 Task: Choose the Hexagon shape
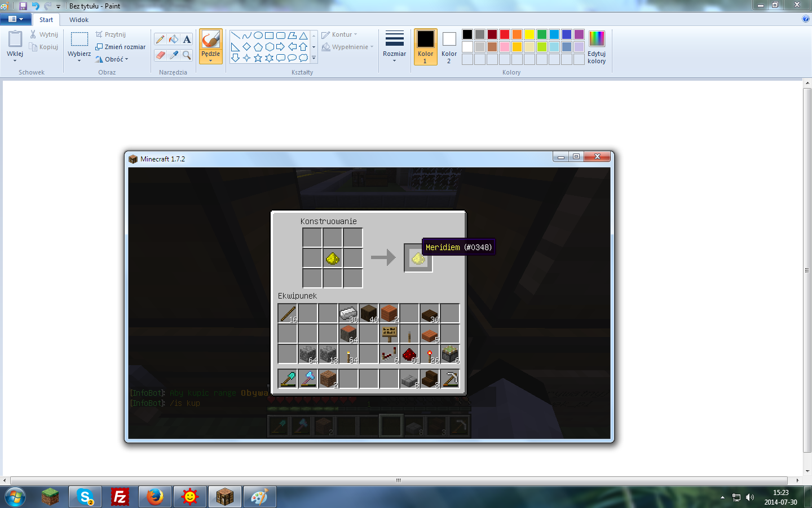tap(270, 47)
